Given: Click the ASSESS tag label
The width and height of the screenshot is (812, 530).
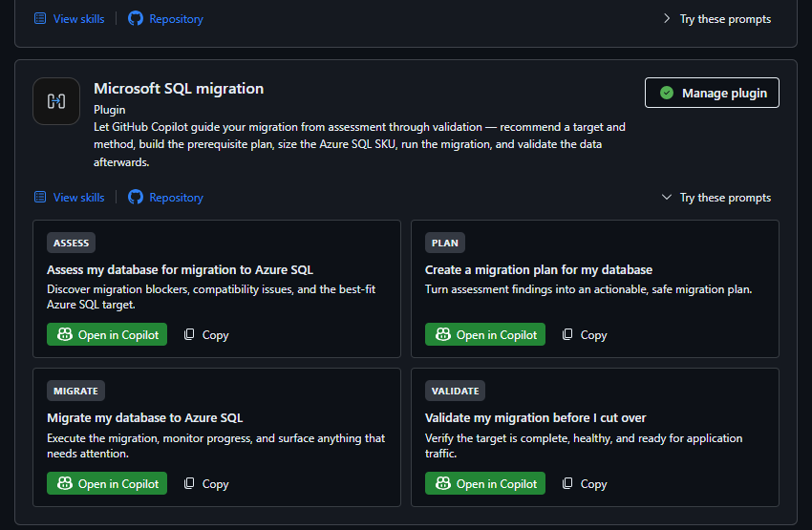Looking at the screenshot, I should point(71,243).
